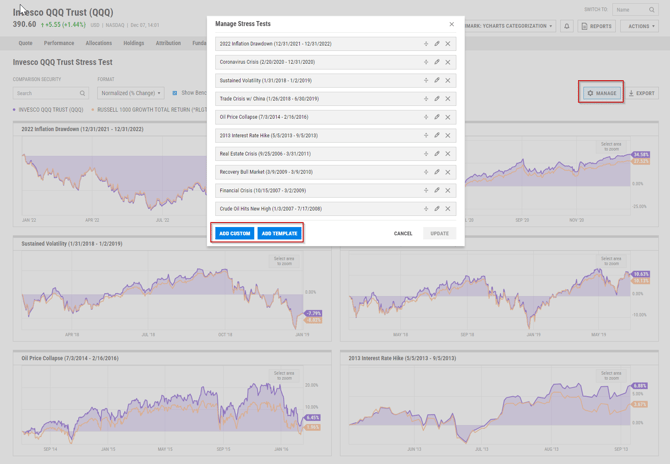
Task: Click the 2013 Interest Rate Hike move handle
Action: click(426, 135)
